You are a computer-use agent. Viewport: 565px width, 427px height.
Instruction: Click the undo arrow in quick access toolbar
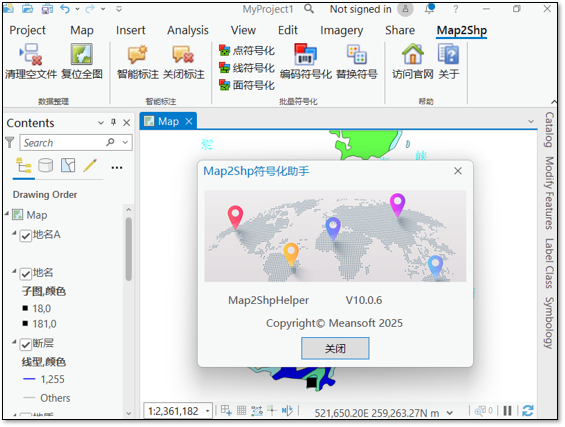coord(65,9)
